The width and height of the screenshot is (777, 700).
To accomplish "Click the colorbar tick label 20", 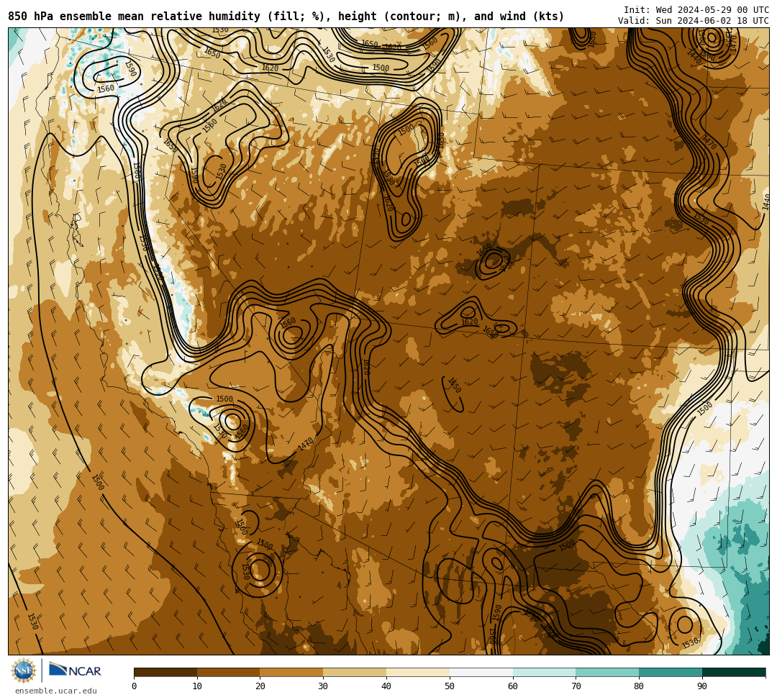I will (260, 686).
